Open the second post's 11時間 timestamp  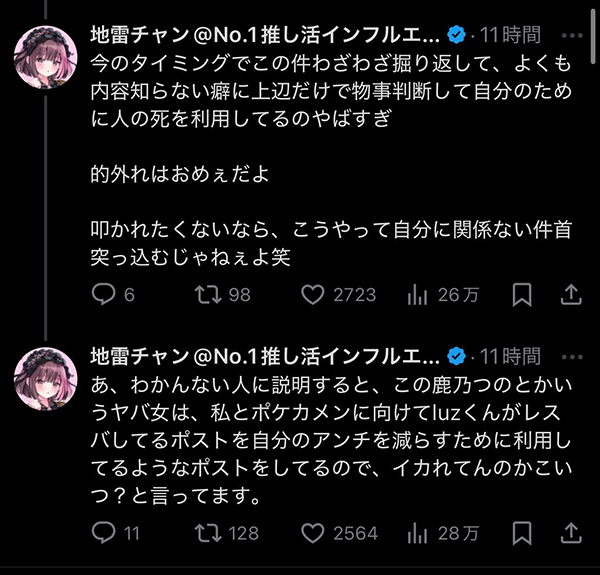click(x=510, y=354)
